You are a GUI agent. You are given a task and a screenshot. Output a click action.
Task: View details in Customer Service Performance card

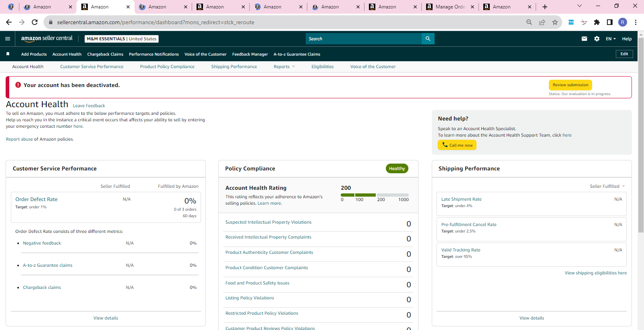[106, 318]
